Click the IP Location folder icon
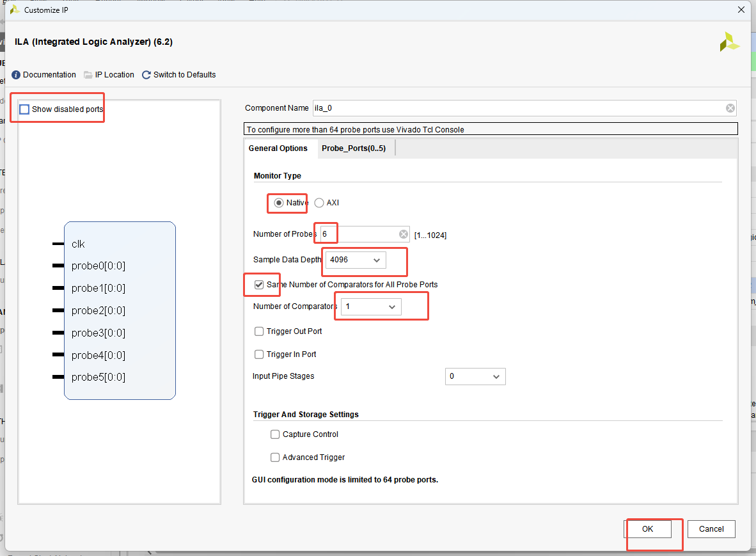This screenshot has width=756, height=556. point(88,75)
